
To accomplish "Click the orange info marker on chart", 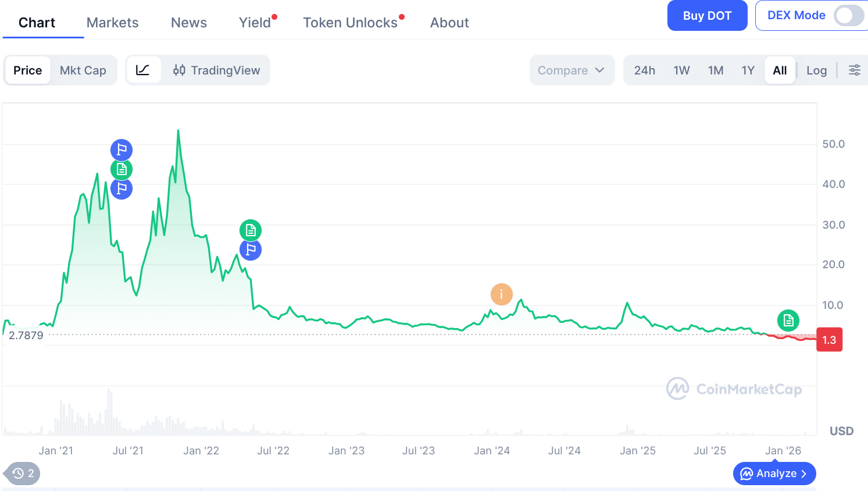I will 501,294.
